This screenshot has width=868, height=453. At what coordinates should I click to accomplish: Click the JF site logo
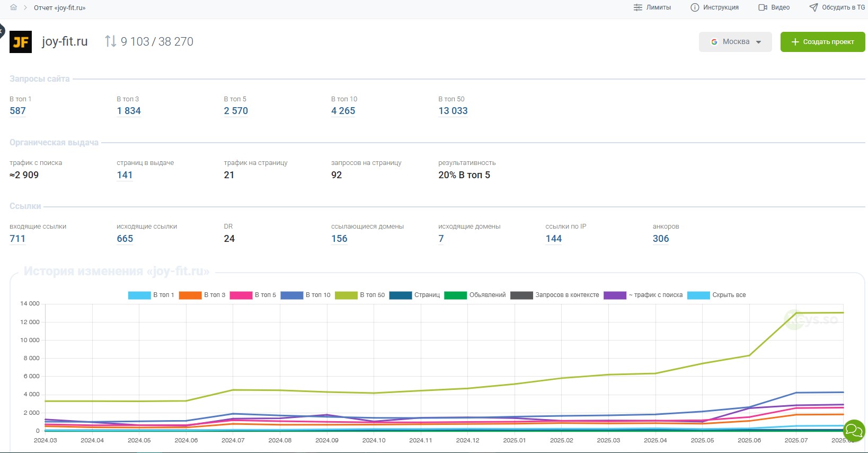tap(21, 42)
